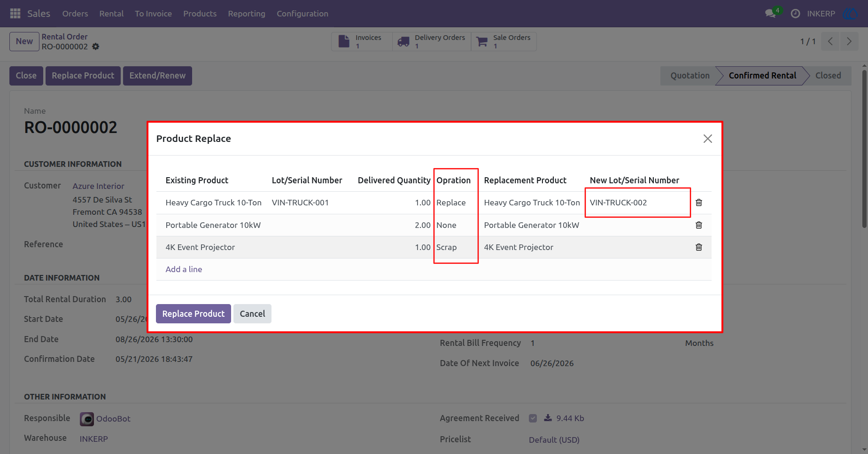Open the chat messages icon
868x454 pixels.
(x=770, y=14)
